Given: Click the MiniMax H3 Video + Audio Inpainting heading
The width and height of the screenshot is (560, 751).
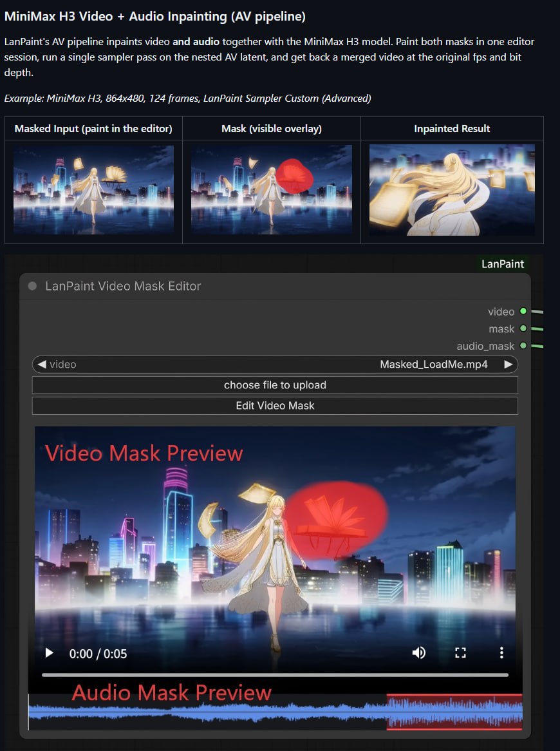Looking at the screenshot, I should (154, 16).
